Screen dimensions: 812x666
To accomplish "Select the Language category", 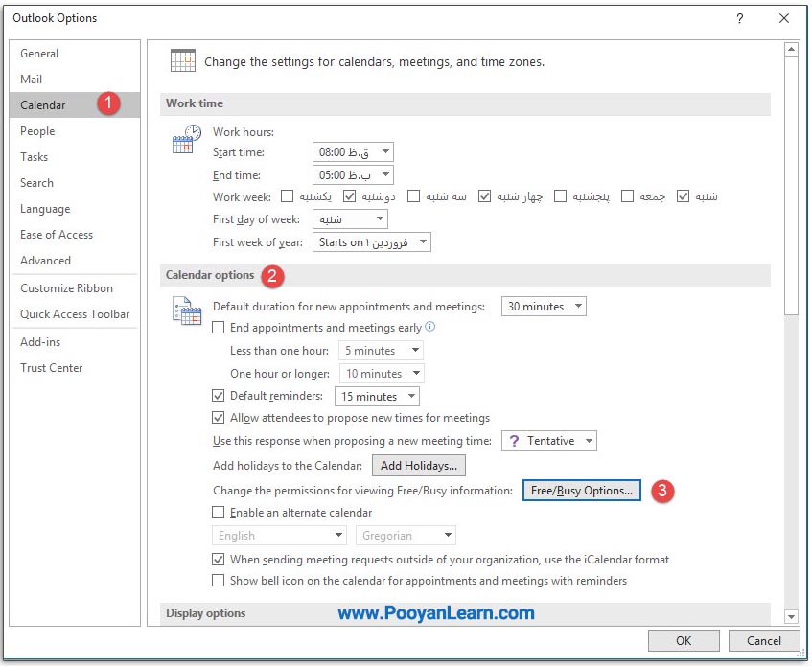I will tap(75, 209).
